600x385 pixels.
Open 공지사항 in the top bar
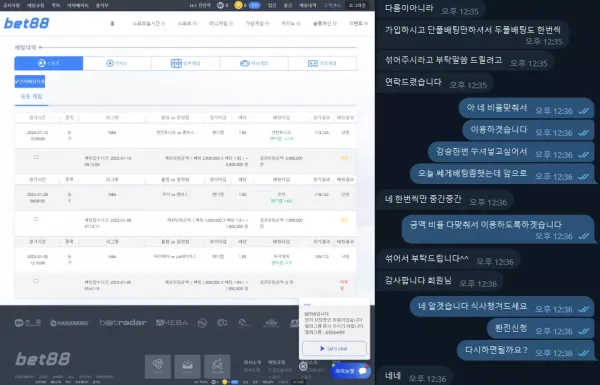[x=12, y=5]
